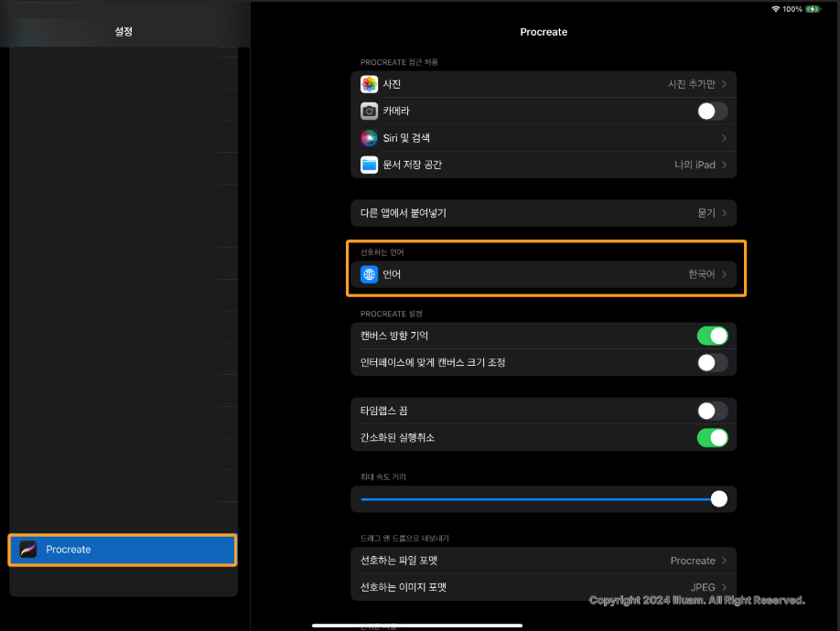Click the 최대 속도 거리 slider handle
Screen dimensions: 840x631
(x=719, y=498)
